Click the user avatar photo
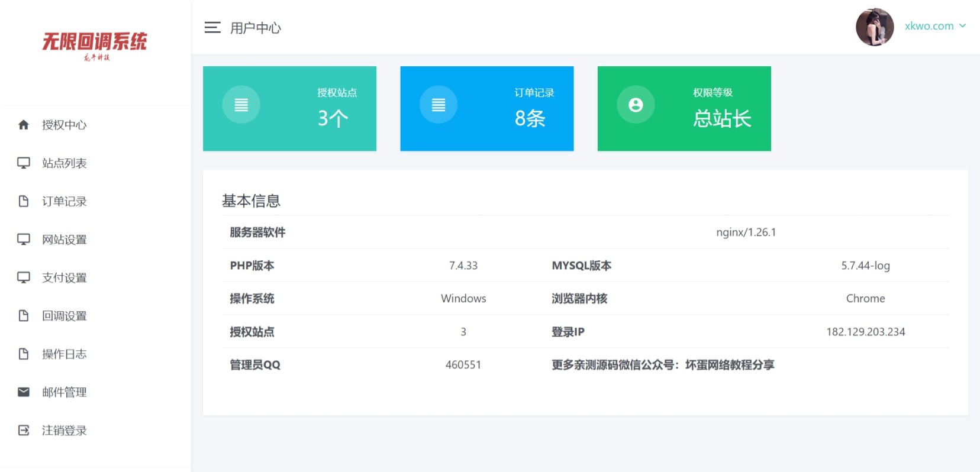This screenshot has height=472, width=980. (875, 27)
